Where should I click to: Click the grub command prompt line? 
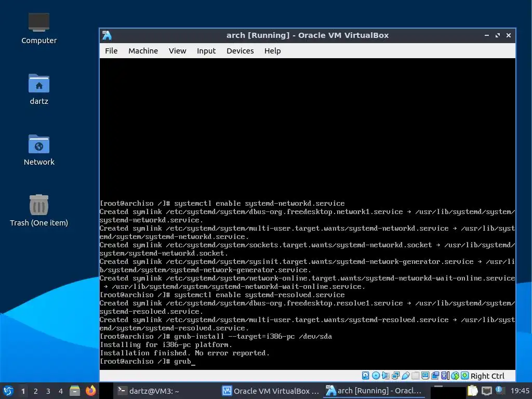(x=148, y=362)
